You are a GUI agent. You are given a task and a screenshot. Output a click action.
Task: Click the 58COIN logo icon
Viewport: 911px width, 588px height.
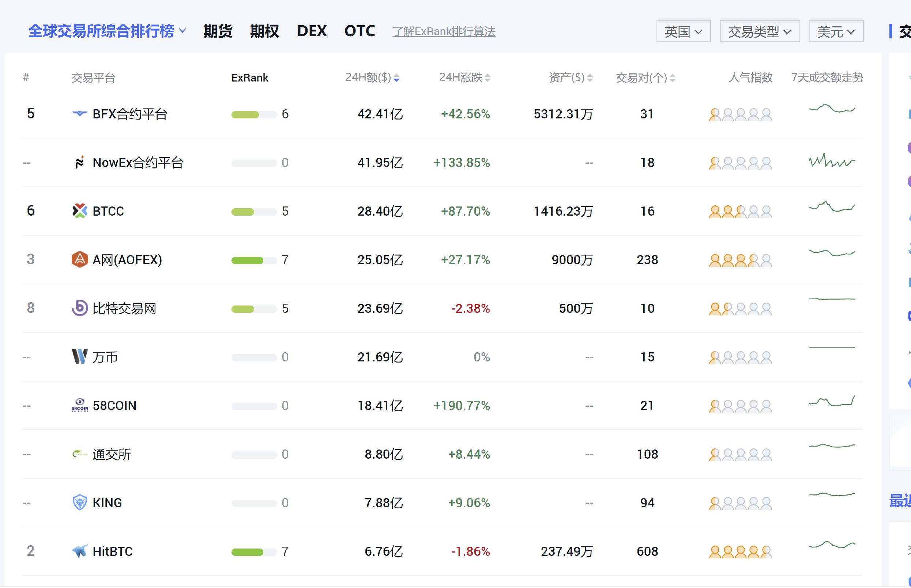79,406
